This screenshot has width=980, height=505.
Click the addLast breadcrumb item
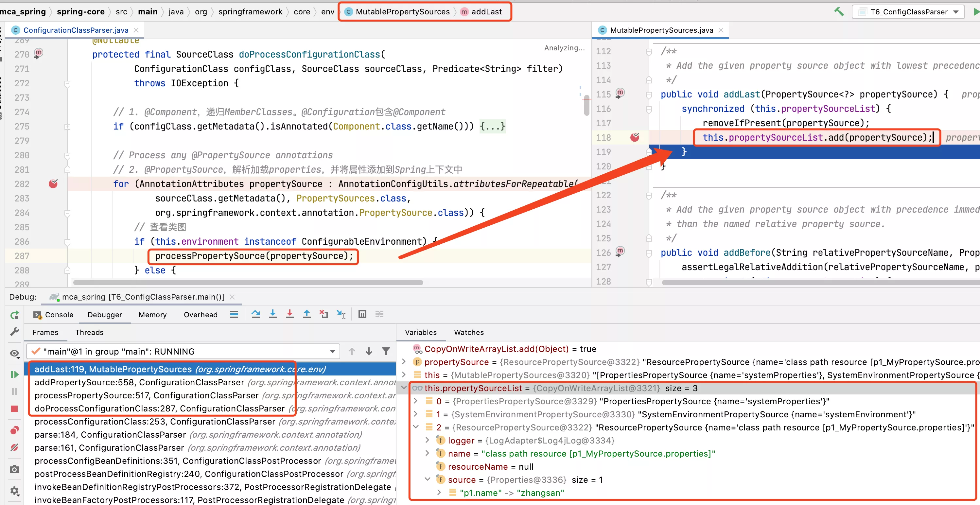pyautogui.click(x=481, y=12)
